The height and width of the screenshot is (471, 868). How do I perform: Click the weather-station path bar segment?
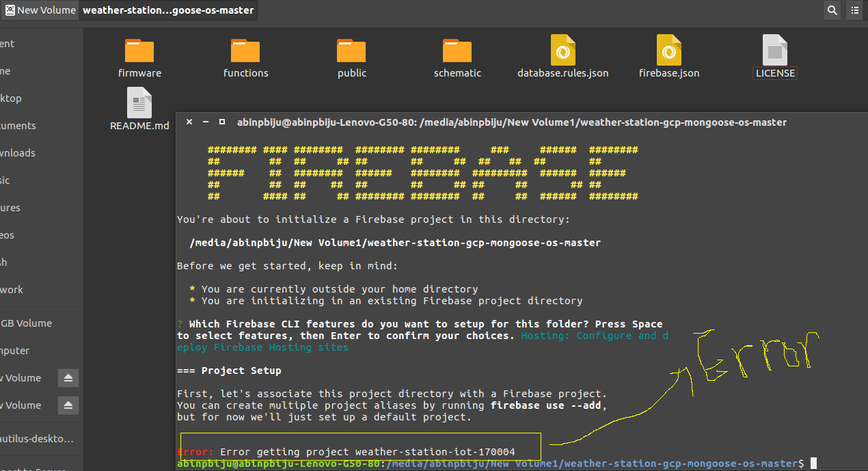pos(168,10)
